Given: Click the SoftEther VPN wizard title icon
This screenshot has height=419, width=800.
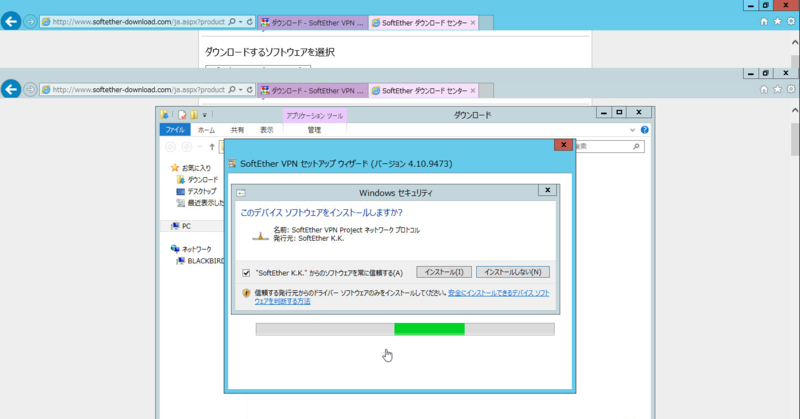Looking at the screenshot, I should [232, 164].
